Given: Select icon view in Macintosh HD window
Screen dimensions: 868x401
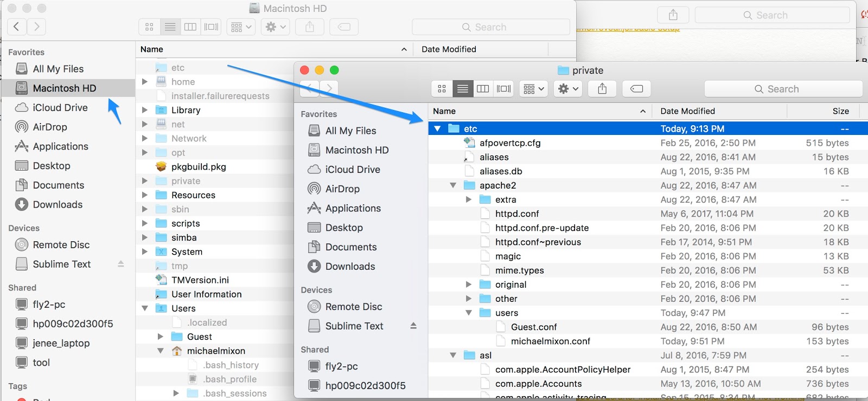Looking at the screenshot, I should click(149, 27).
